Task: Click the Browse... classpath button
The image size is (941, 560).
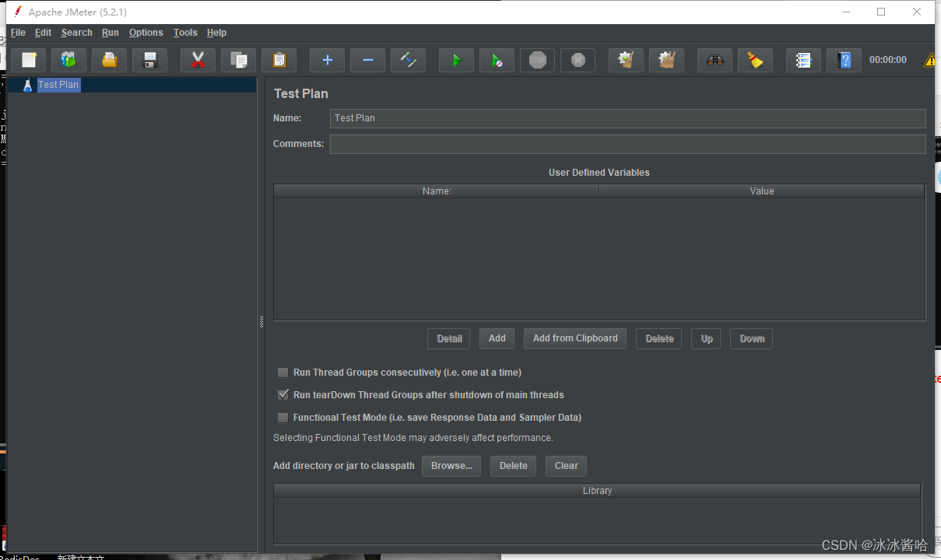Action: click(451, 466)
